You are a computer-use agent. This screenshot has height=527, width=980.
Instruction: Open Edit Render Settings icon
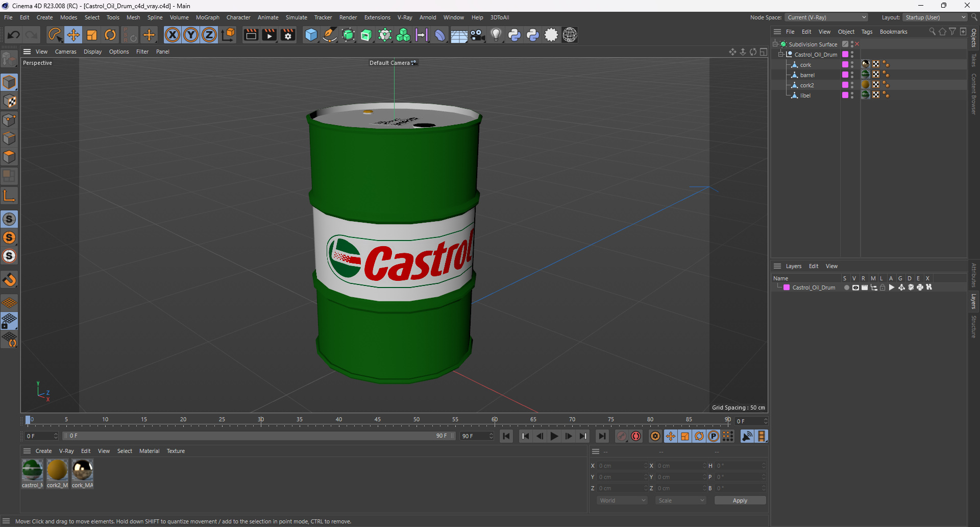pos(288,35)
